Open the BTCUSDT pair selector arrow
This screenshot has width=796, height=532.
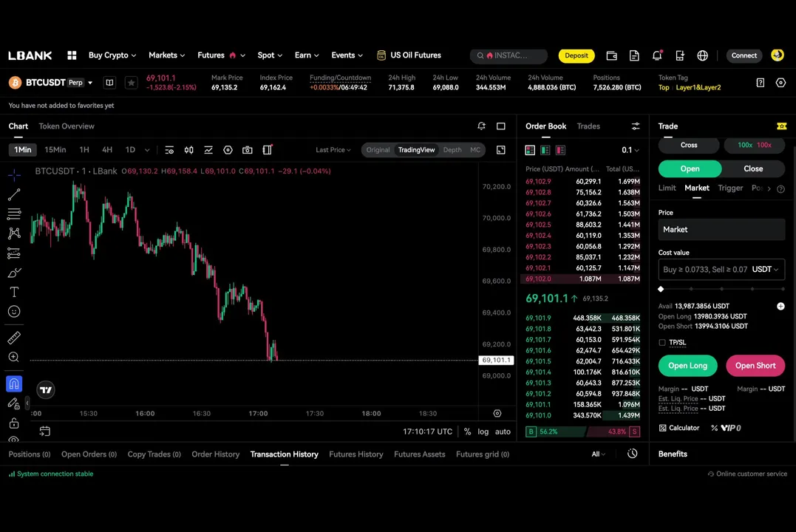(90, 83)
